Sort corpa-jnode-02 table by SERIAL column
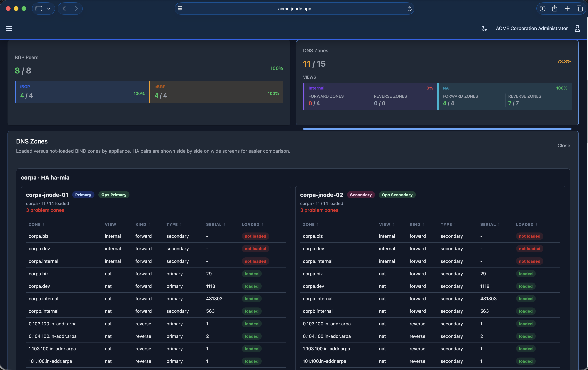This screenshot has height=370, width=588. point(490,224)
